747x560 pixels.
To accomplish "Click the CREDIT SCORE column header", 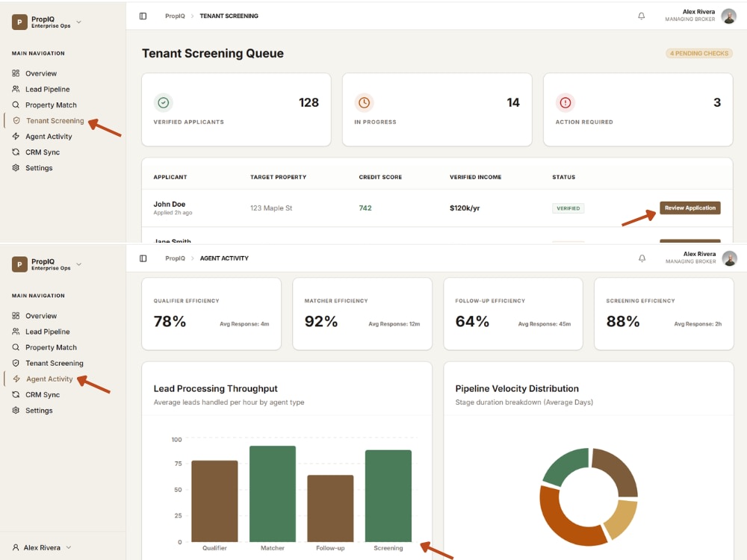I will click(380, 177).
